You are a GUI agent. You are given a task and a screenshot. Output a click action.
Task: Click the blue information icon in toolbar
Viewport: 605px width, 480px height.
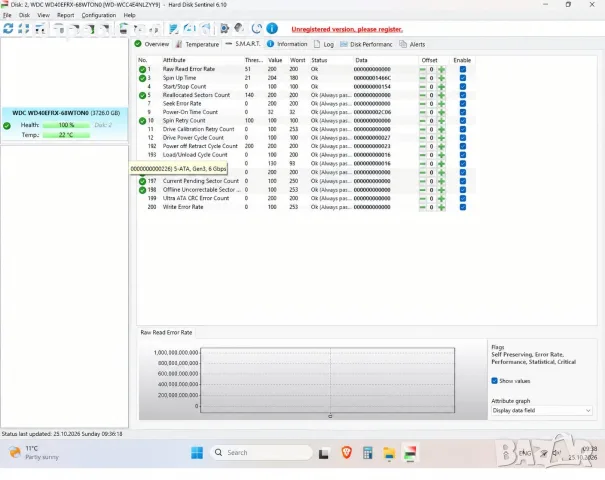click(272, 28)
